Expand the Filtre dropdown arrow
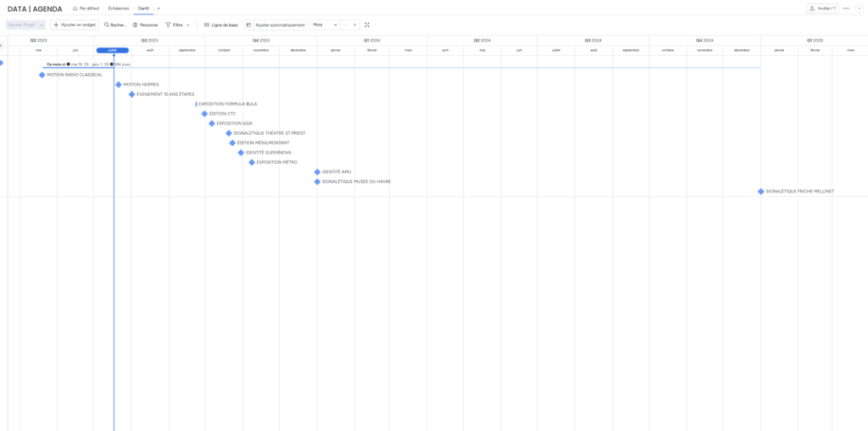 point(188,25)
